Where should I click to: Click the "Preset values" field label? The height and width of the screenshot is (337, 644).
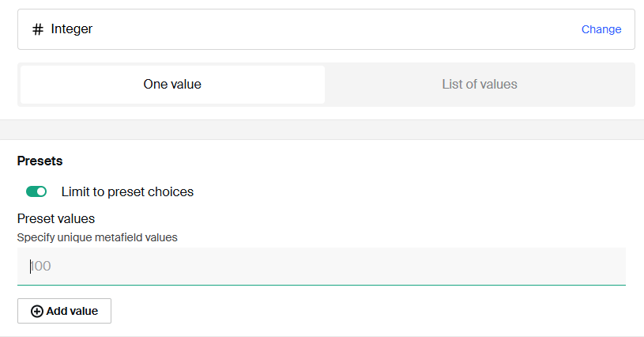point(56,218)
